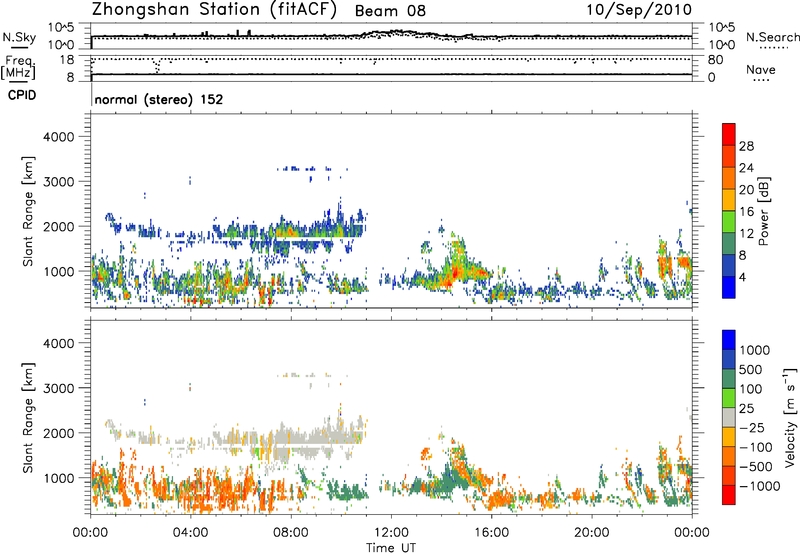Viewport: 800px width, 554px height.
Task: Click the date '10/Sep/2010'
Action: (639, 10)
